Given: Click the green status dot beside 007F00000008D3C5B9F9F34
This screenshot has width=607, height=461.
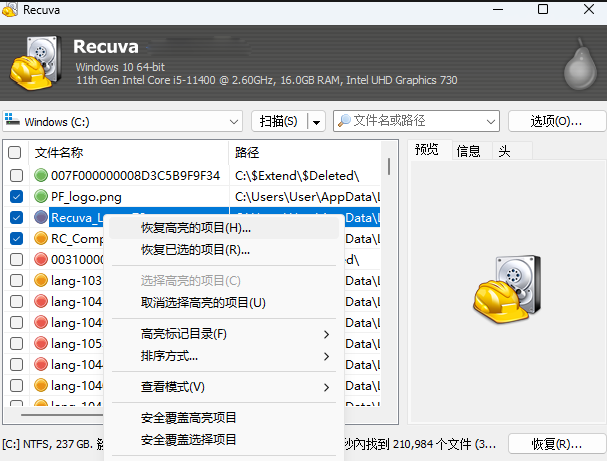Looking at the screenshot, I should pyautogui.click(x=41, y=175).
